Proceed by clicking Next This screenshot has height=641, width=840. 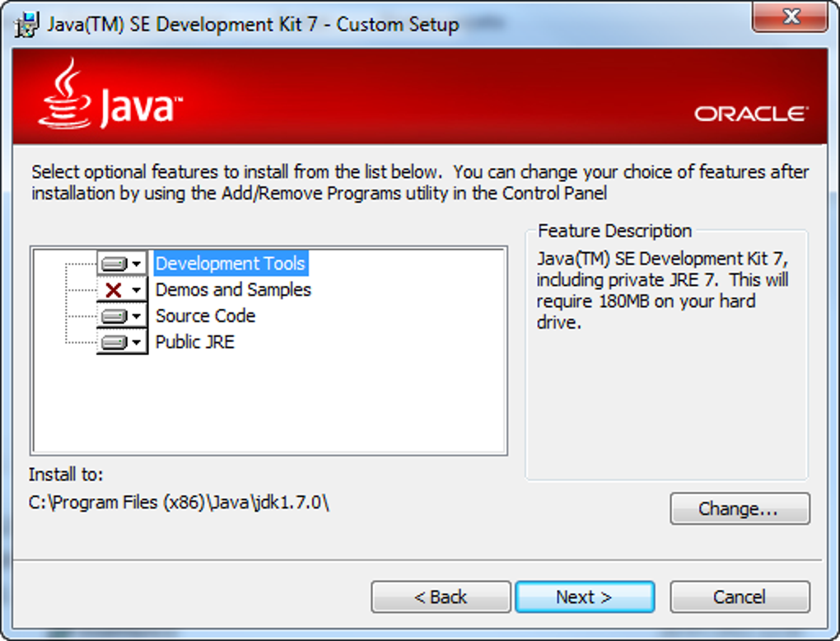585,597
